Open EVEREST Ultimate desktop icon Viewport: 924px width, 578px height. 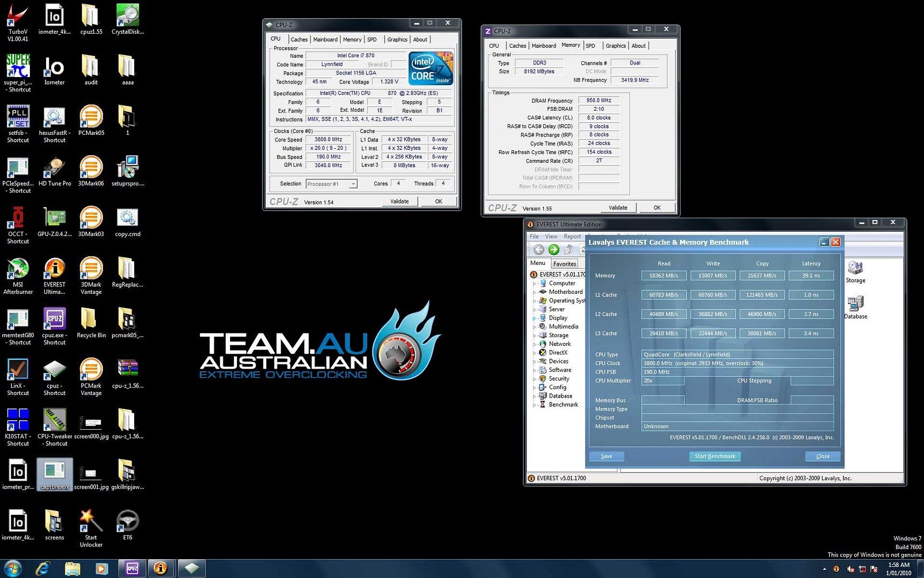[55, 276]
